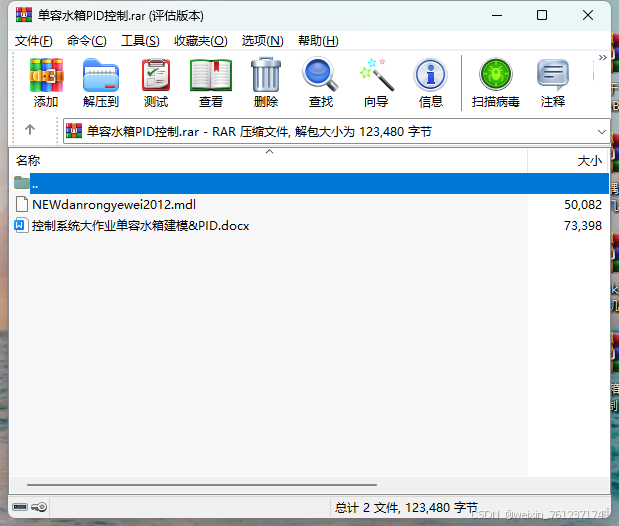Open the Tools (工具) menu
Viewport: 619px width, 526px height.
click(140, 41)
